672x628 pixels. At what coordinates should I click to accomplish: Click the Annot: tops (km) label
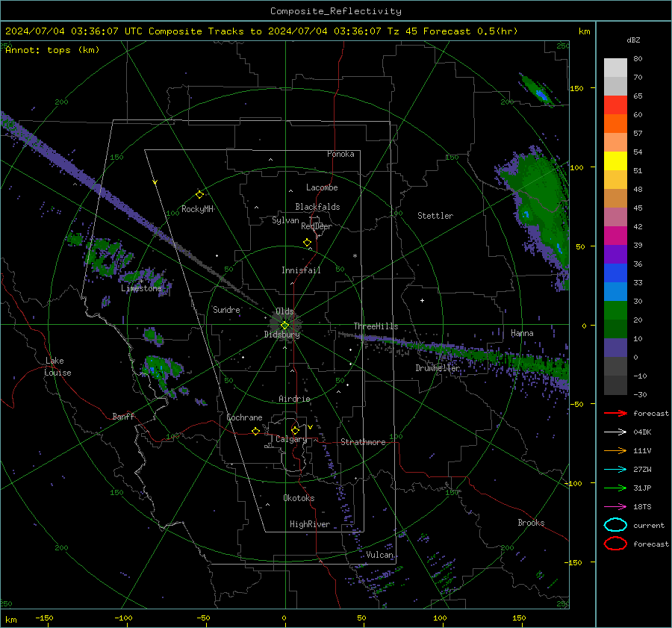coord(52,50)
